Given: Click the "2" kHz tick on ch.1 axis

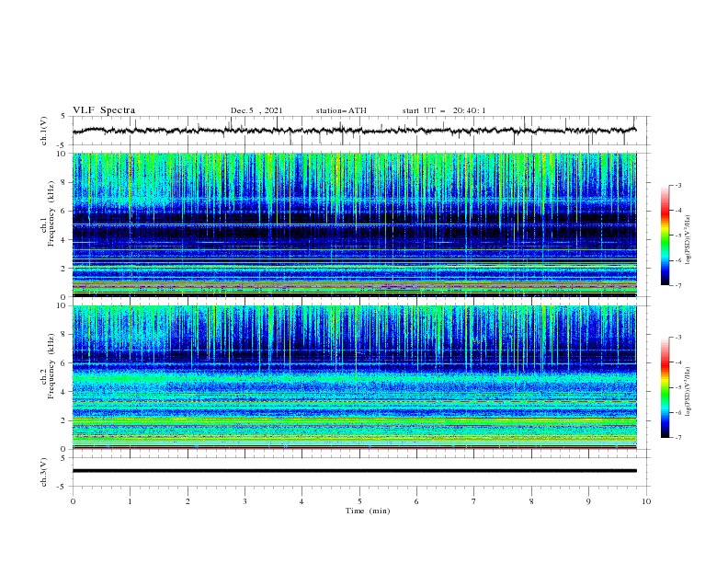Looking at the screenshot, I should coord(64,269).
